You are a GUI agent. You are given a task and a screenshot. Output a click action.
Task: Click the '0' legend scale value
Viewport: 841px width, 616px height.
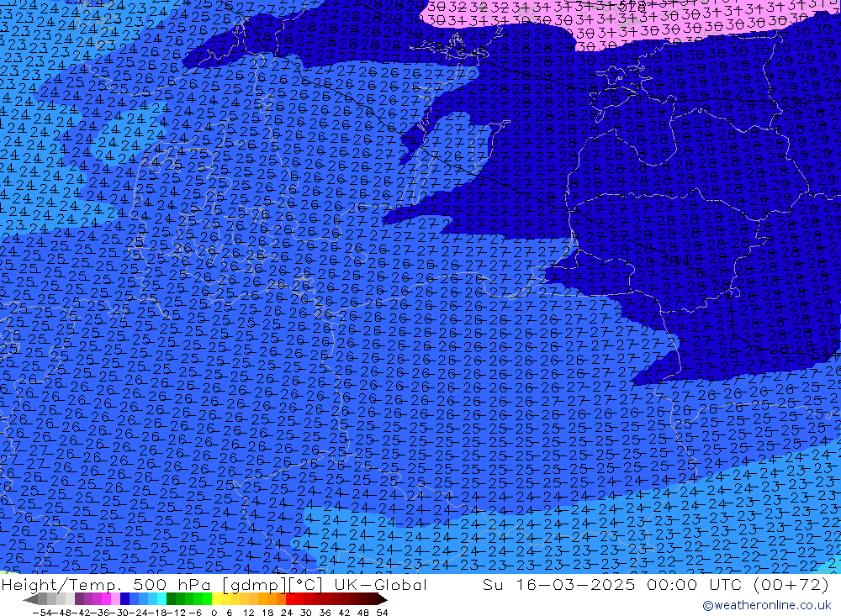pyautogui.click(x=214, y=613)
